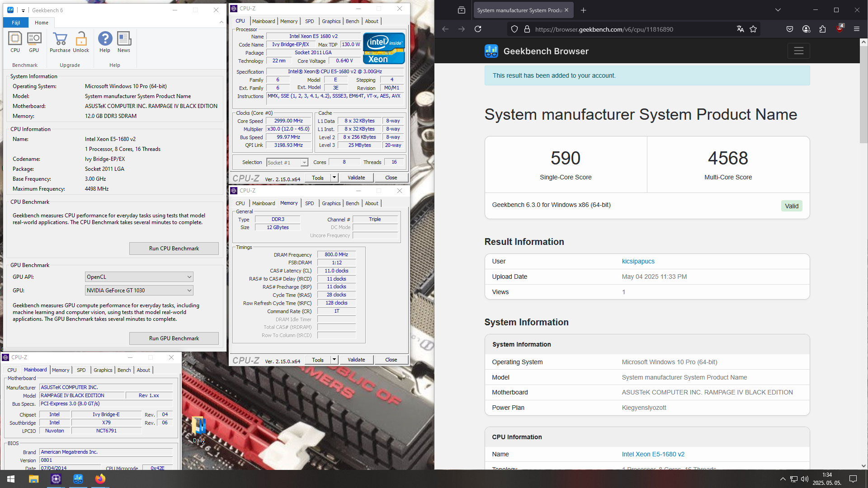Screen dimensions: 868x488
Task: Expand Tools dropdown arrow in Memory CPU-Z window
Action: [335, 360]
